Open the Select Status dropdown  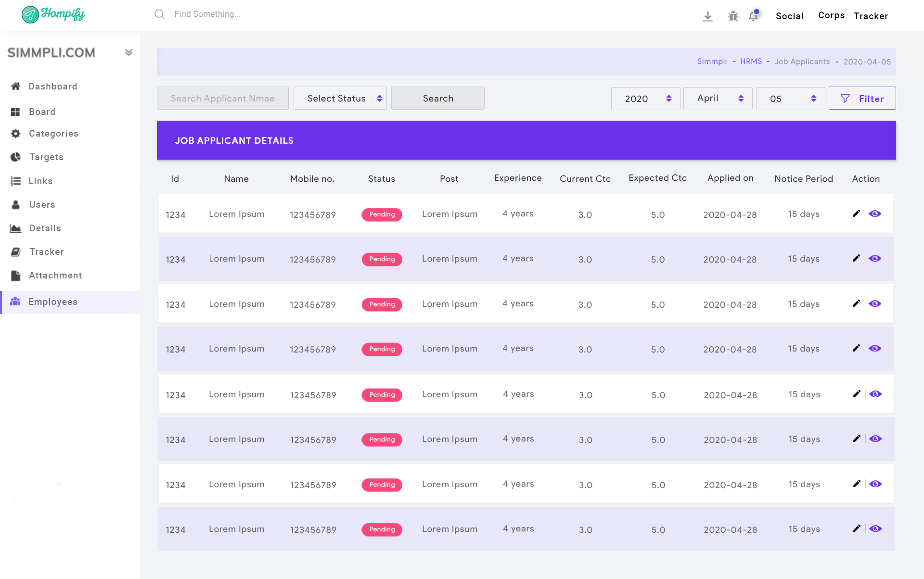click(340, 99)
